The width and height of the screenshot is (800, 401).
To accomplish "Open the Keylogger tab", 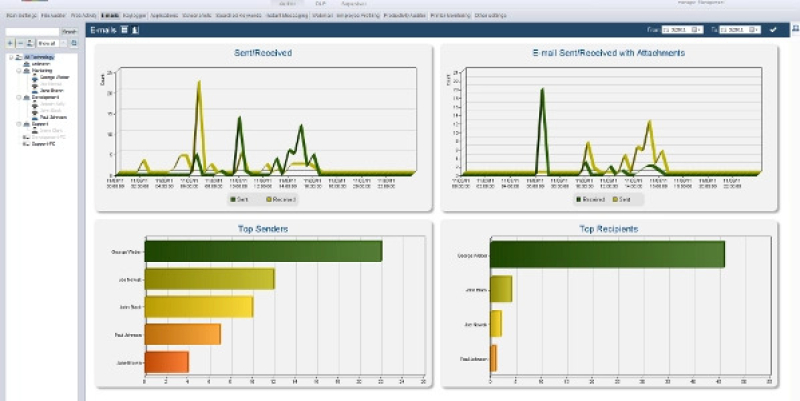I will pos(135,15).
